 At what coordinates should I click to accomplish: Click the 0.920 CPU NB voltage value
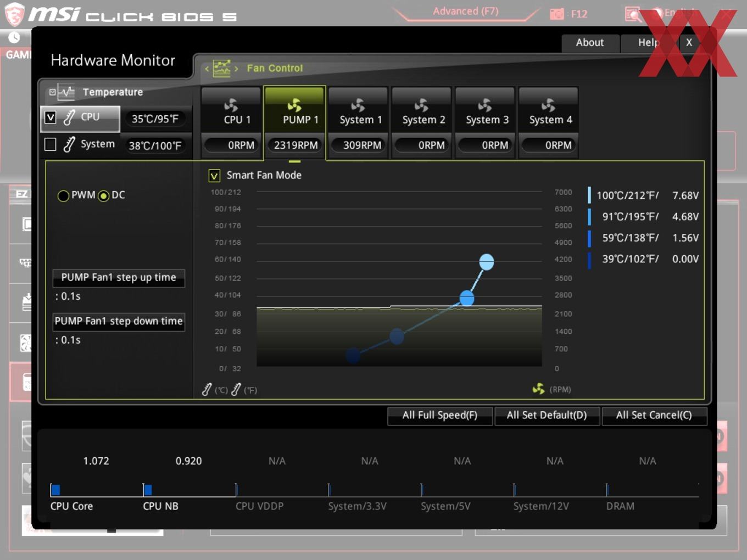coord(188,461)
